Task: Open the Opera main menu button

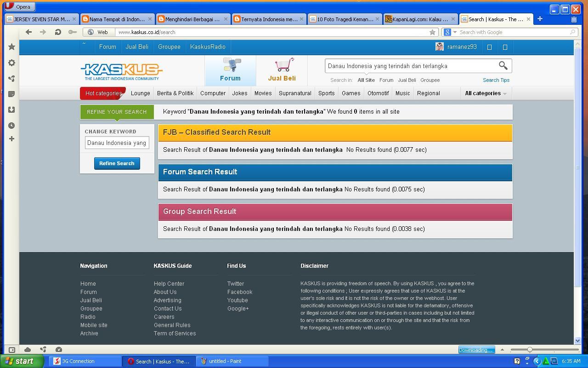Action: (19, 6)
